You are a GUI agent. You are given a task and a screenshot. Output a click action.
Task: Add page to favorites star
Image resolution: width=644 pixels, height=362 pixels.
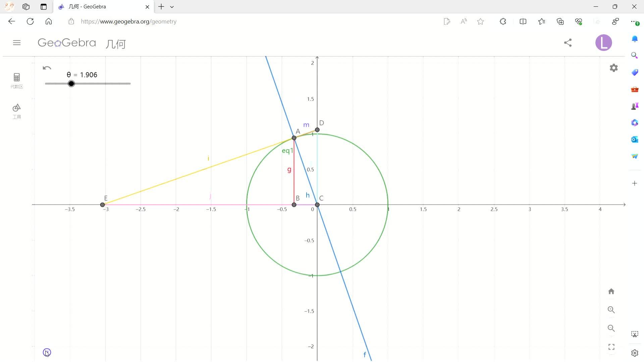coord(480,21)
